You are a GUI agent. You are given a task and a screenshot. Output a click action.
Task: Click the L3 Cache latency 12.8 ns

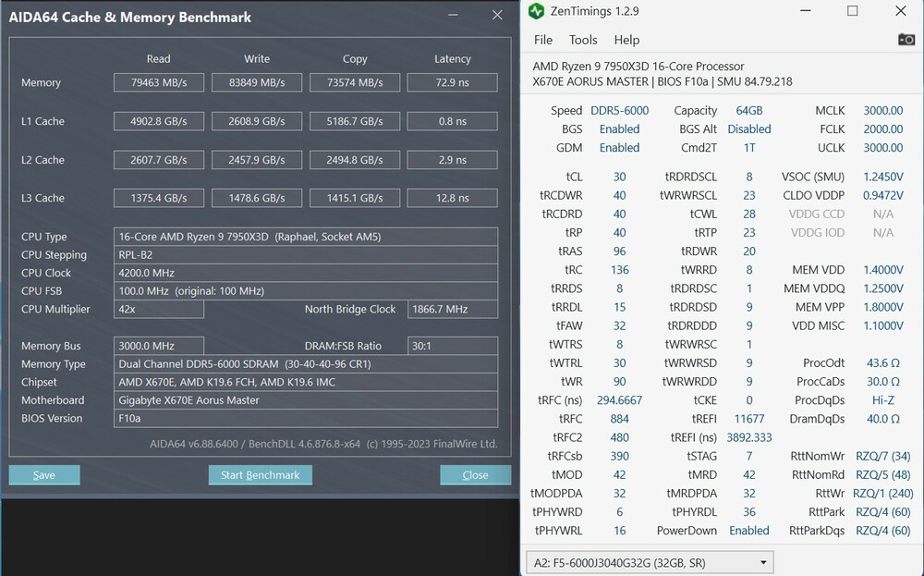coord(452,198)
